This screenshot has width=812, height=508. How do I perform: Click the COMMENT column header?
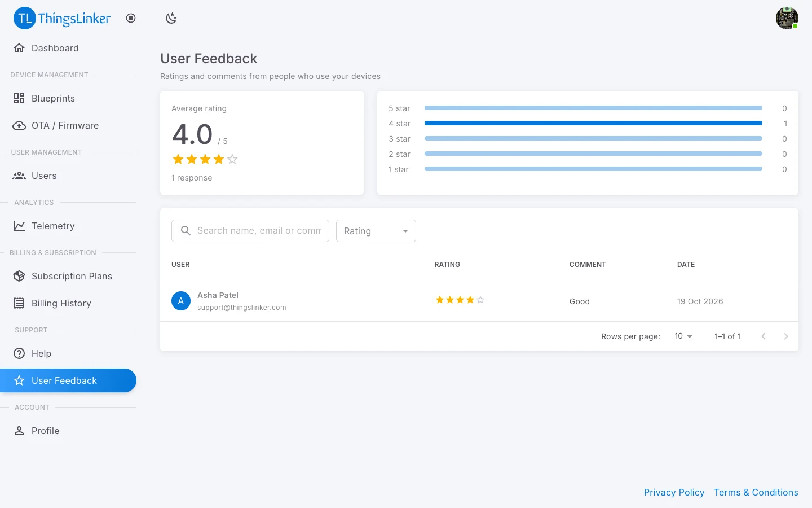click(588, 265)
